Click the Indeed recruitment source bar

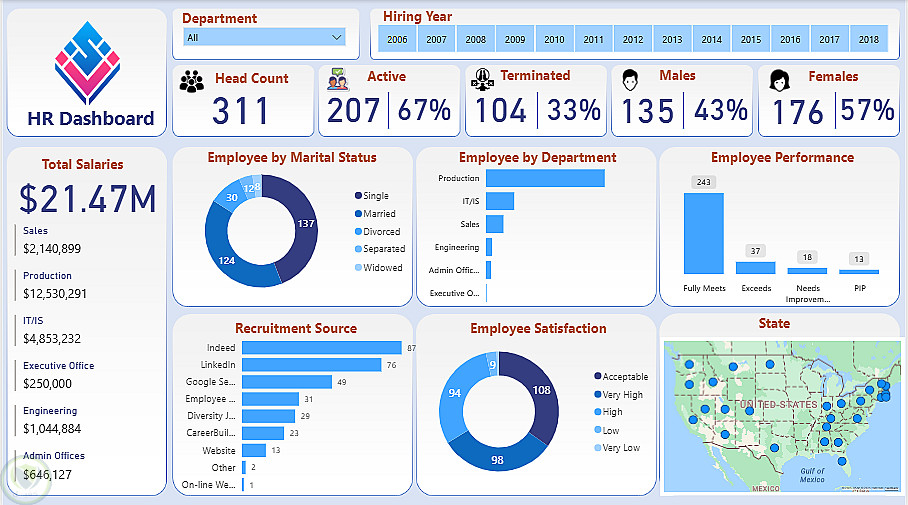point(322,347)
